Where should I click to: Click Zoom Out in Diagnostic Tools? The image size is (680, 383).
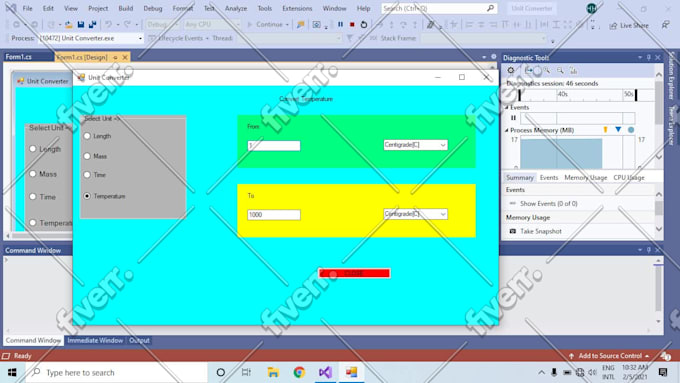click(560, 70)
